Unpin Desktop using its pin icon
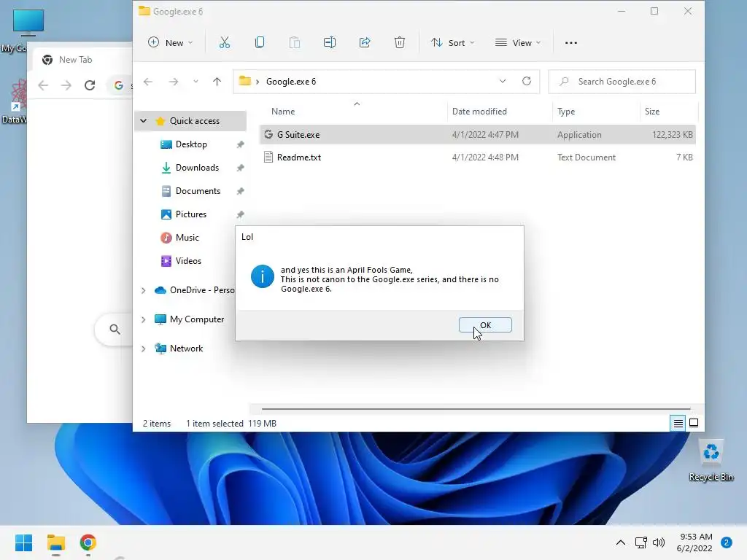Screen dimensions: 747x560 click(x=240, y=144)
